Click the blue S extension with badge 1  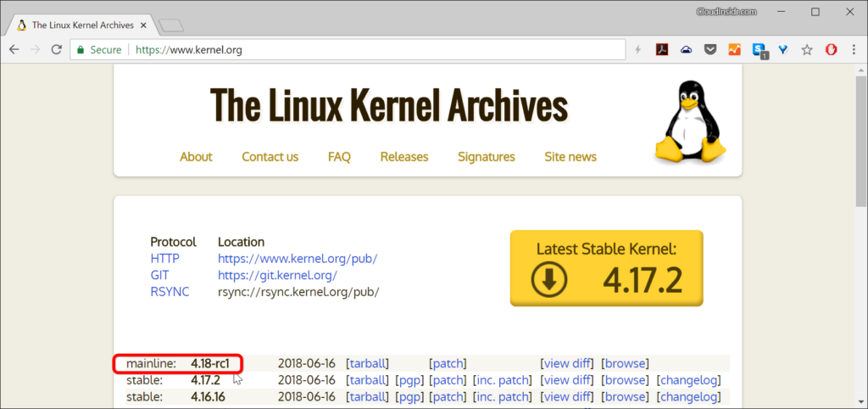coord(759,50)
